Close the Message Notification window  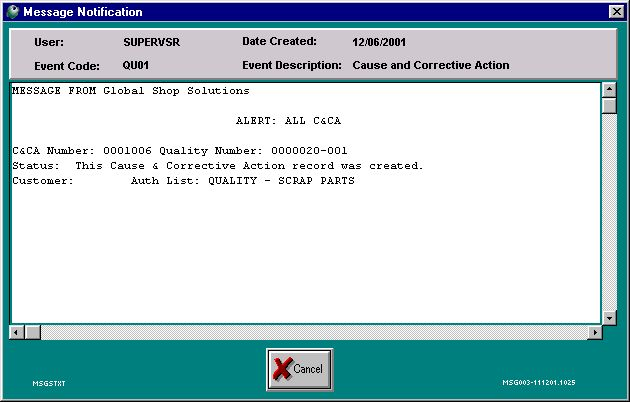(616, 12)
